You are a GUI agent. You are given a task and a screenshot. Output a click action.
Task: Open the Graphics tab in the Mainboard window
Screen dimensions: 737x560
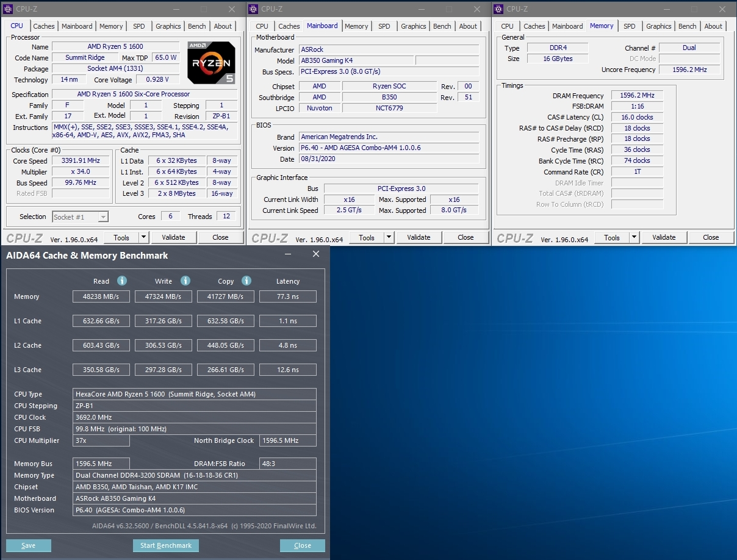point(414,26)
